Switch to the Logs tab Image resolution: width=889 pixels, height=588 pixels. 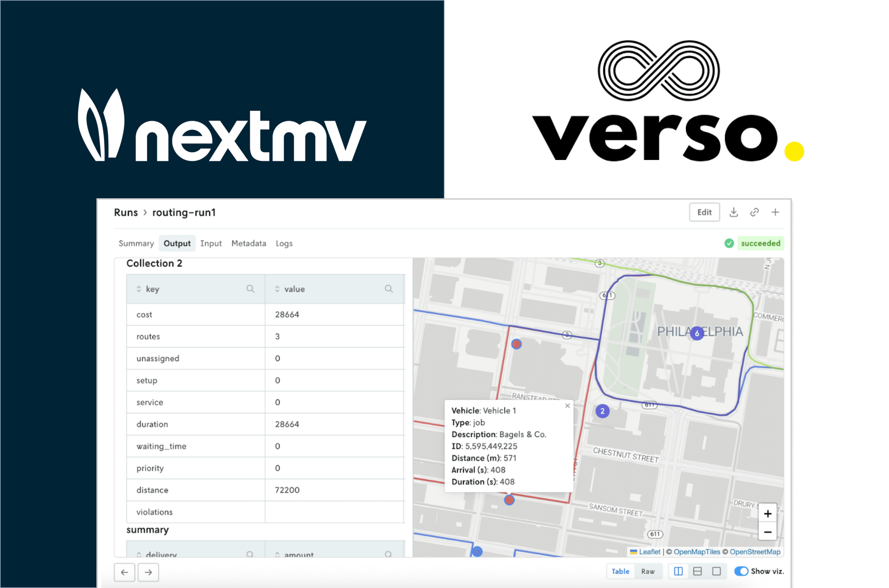click(x=284, y=243)
